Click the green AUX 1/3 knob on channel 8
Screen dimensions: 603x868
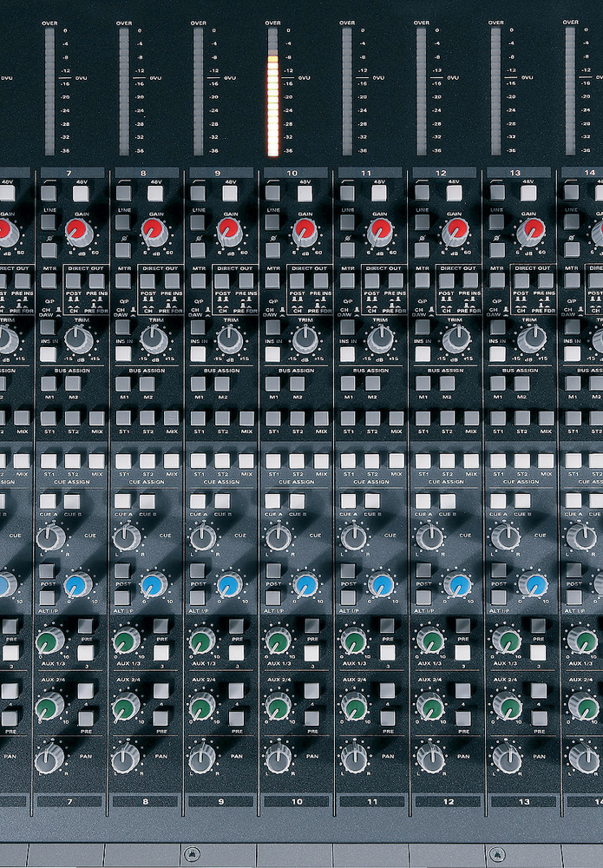click(x=126, y=641)
